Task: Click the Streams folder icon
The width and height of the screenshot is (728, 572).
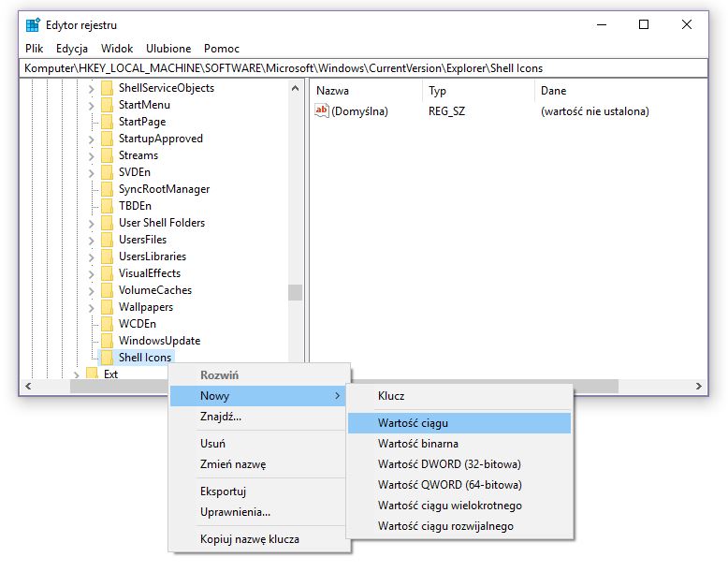Action: [x=107, y=155]
